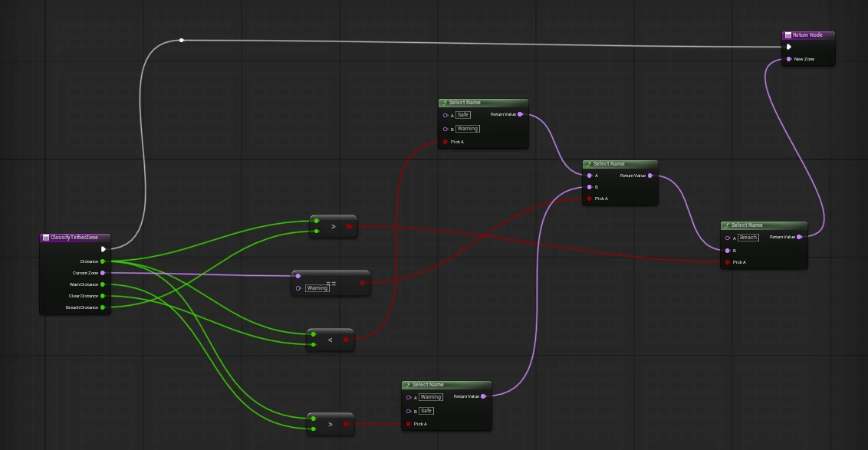Click the Current Zone output pin
This screenshot has width=868, height=450.
pos(103,273)
